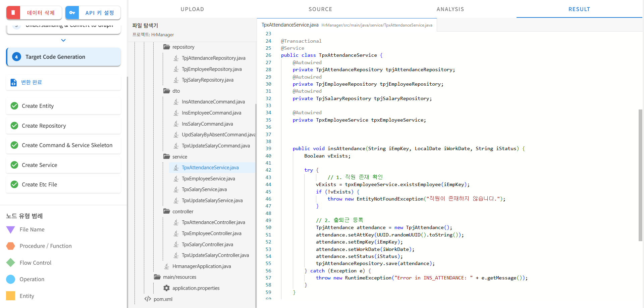Click the 프로젝트: HrManager label

coord(153,35)
